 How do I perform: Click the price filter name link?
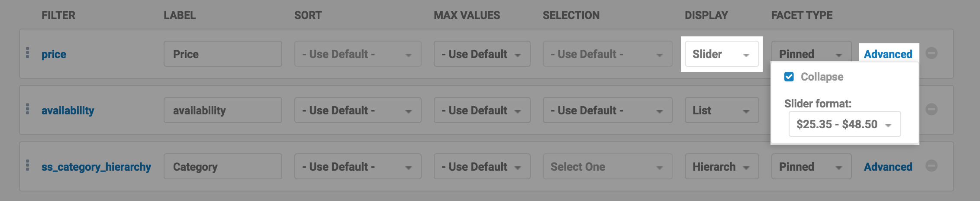click(54, 54)
